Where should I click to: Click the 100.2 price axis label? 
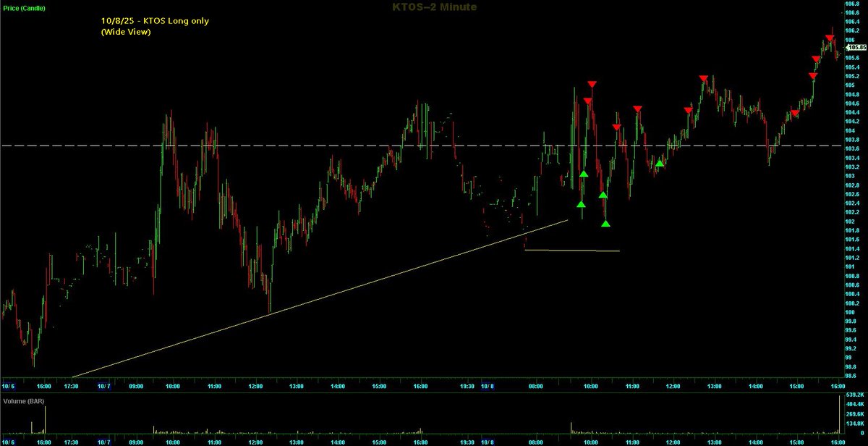(854, 303)
